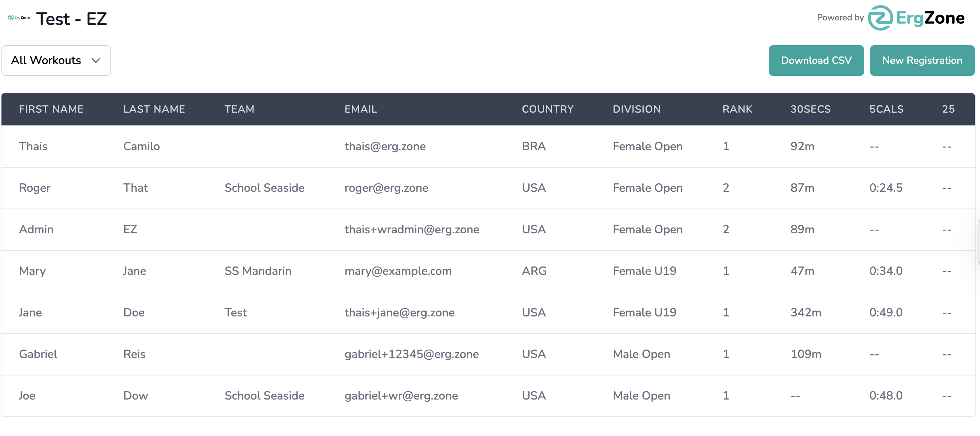The image size is (980, 436).
Task: Click the last name Reis
Action: click(x=134, y=354)
